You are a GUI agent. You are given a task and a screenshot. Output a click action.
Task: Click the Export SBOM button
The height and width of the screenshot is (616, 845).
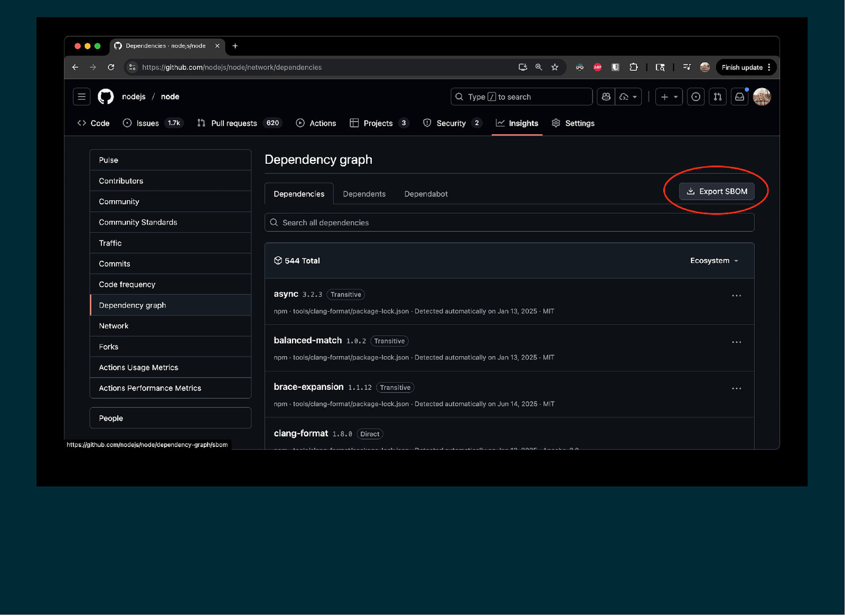point(717,191)
